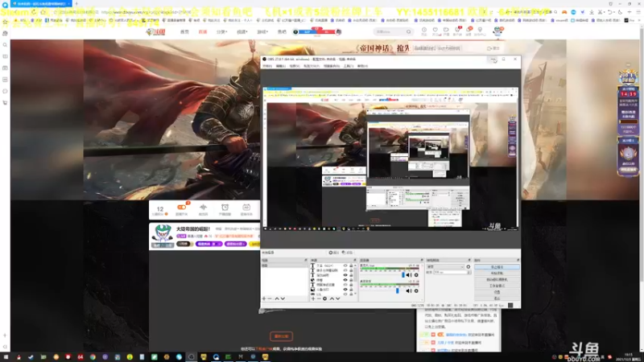Go to 鱼吧 in Douyu navigation
The width and height of the screenshot is (644, 362).
click(282, 31)
